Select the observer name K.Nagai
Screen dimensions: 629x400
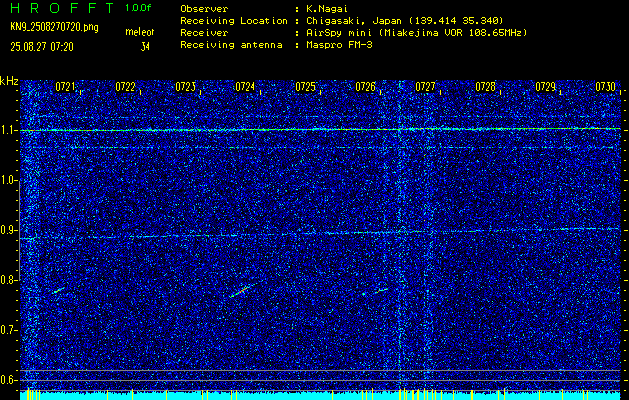click(327, 9)
